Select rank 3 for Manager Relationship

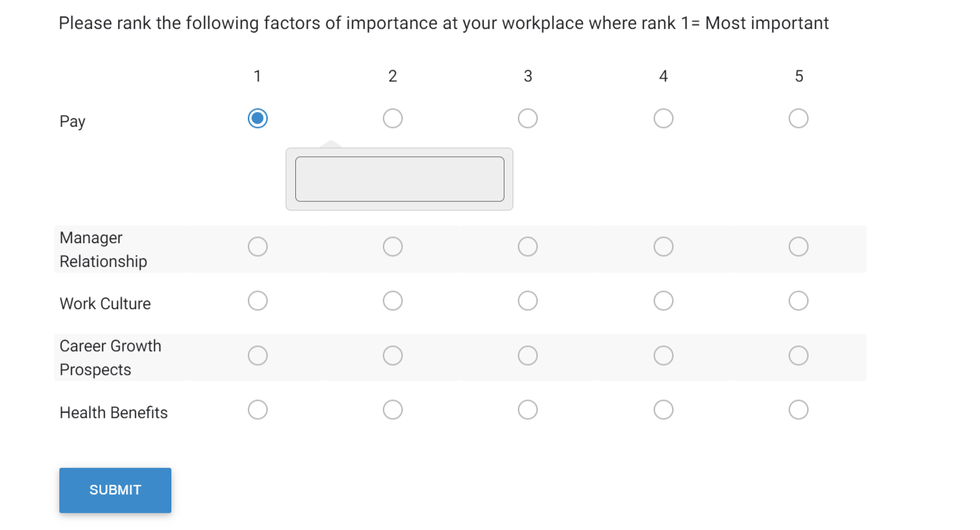coord(527,246)
